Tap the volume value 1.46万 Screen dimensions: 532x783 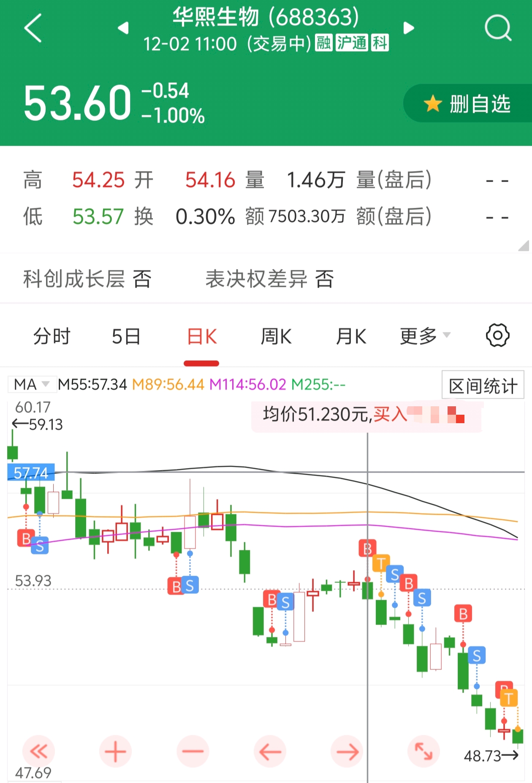pyautogui.click(x=316, y=180)
